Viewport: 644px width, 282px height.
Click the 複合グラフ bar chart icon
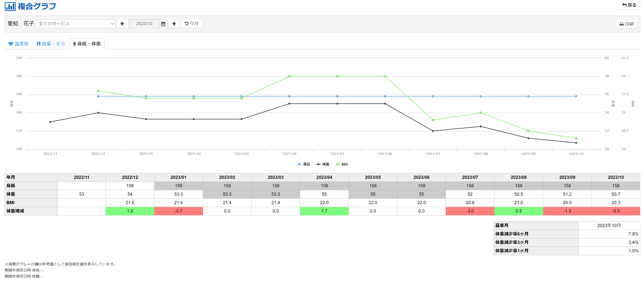[x=10, y=6]
